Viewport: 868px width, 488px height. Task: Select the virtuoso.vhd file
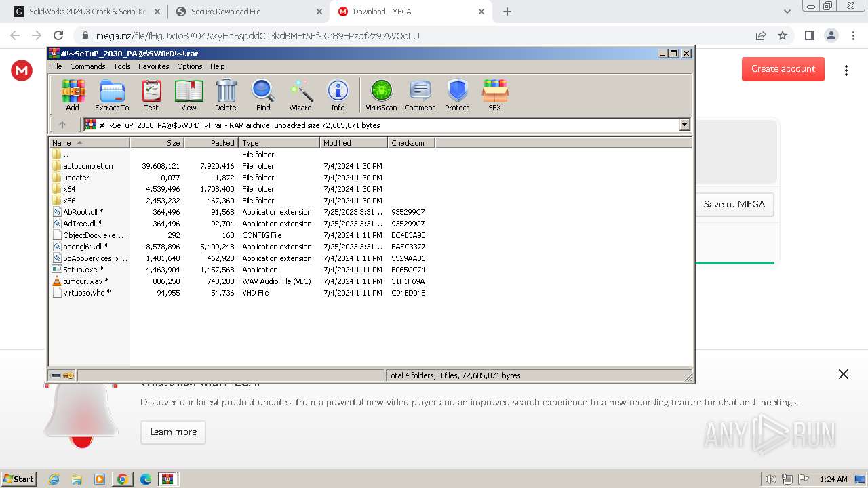coord(81,293)
